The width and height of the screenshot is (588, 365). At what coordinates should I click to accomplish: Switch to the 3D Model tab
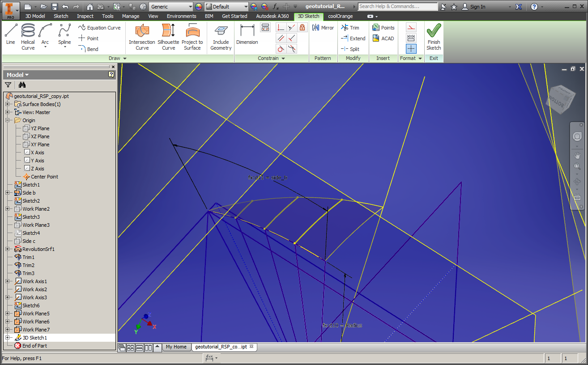[35, 16]
